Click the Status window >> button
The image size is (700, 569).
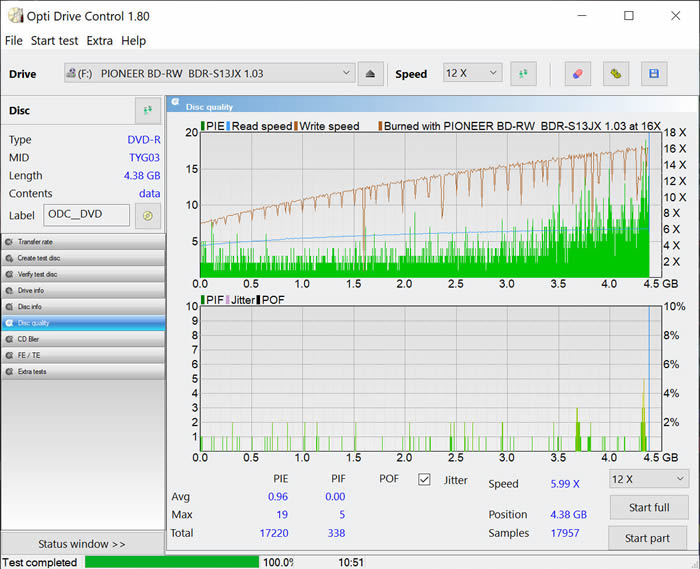(x=82, y=544)
